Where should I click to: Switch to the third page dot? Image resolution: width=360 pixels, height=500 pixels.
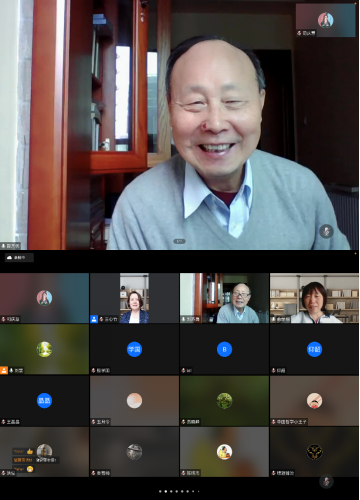point(171,491)
